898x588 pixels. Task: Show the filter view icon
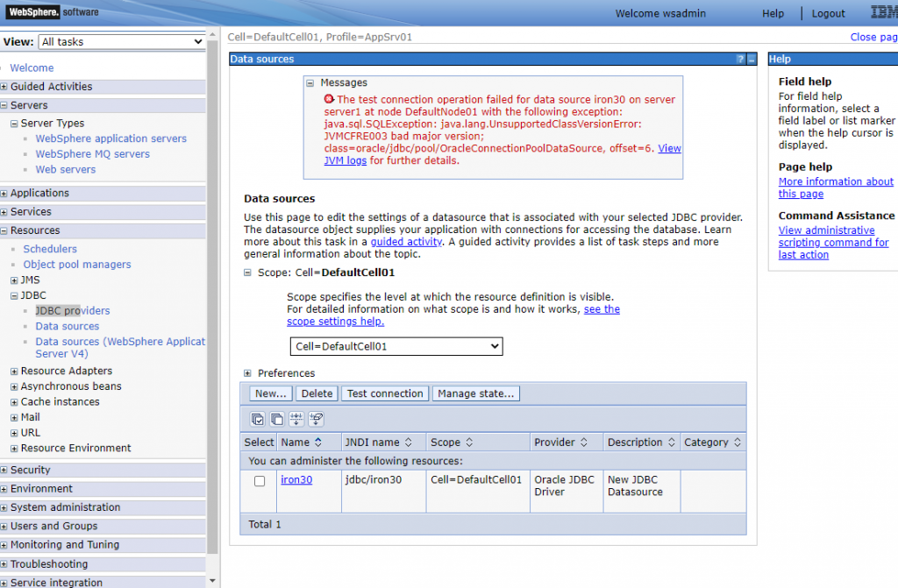point(296,419)
